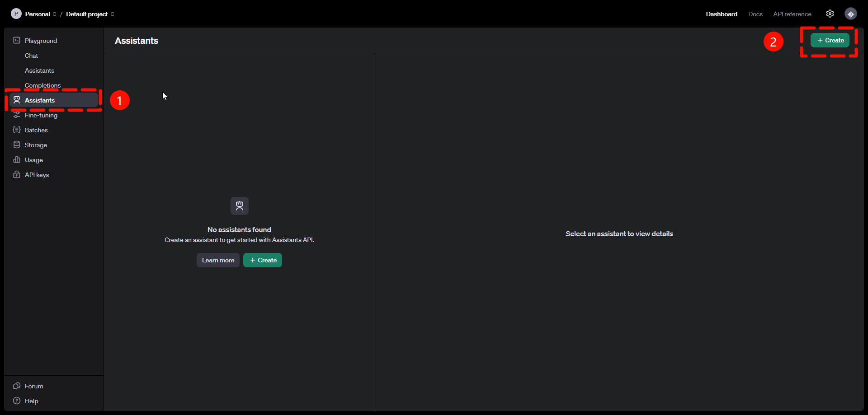
Task: Select Fine-tuning in the sidebar
Action: [x=40, y=115]
